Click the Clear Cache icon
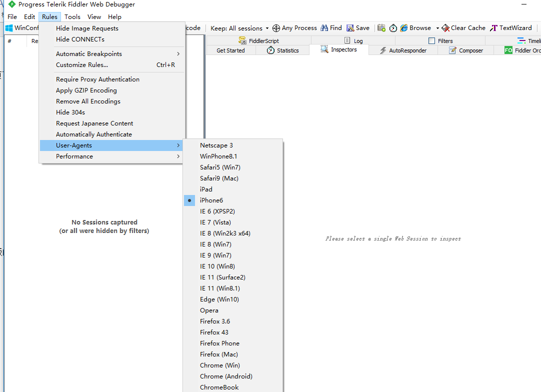This screenshot has width=541, height=392. click(x=445, y=28)
